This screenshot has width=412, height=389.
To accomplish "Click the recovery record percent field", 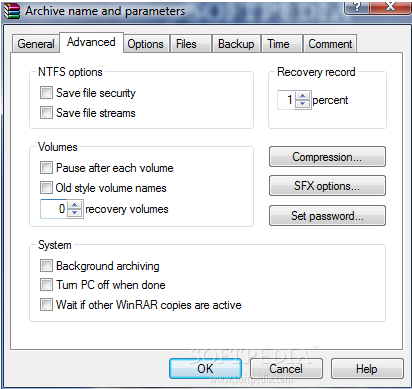I will pos(286,100).
